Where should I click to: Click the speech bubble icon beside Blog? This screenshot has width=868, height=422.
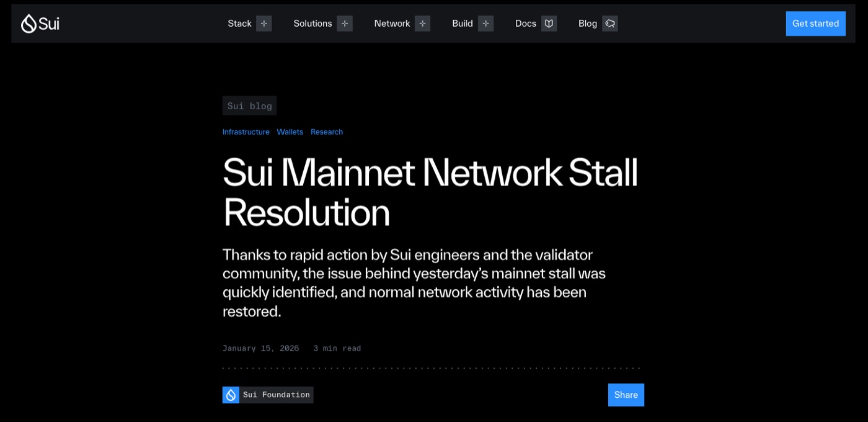[610, 24]
